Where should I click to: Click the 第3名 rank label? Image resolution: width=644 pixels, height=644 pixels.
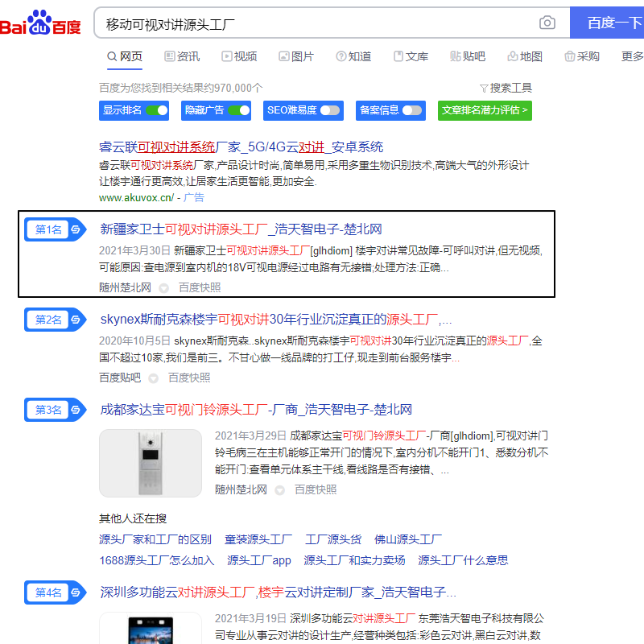48,410
